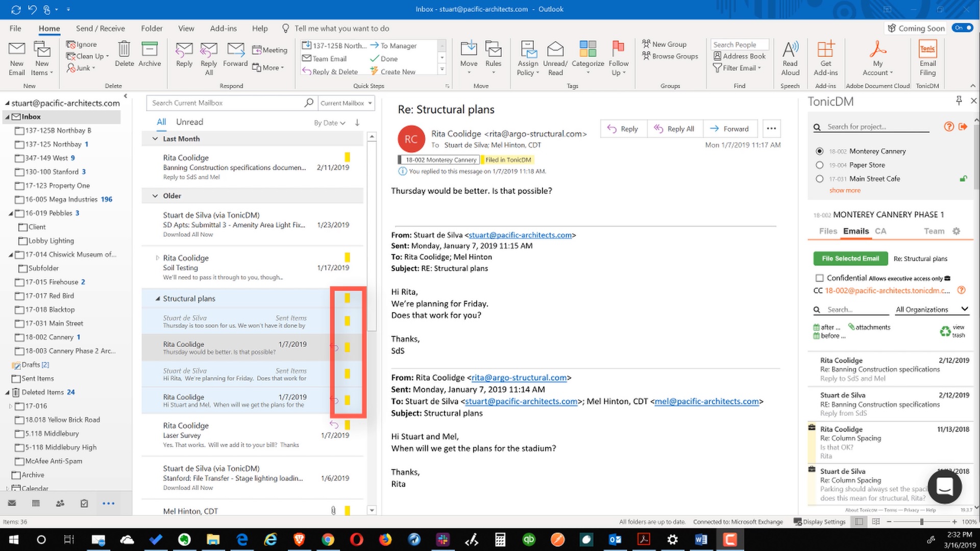980x551 pixels.
Task: Toggle the yellow category on the Banning Construction email
Action: pos(347,157)
